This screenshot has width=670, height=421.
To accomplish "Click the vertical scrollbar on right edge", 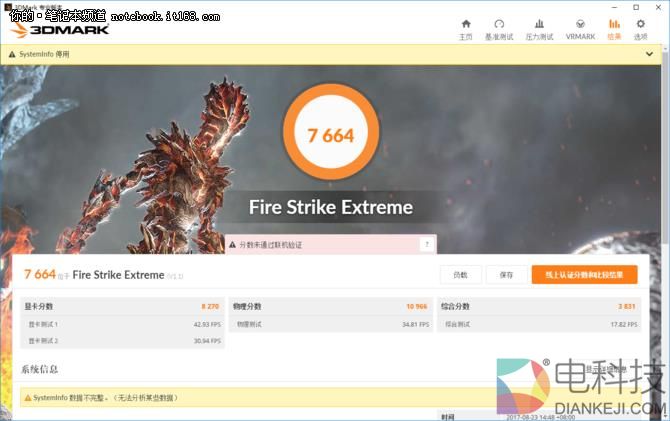I will click(x=666, y=200).
